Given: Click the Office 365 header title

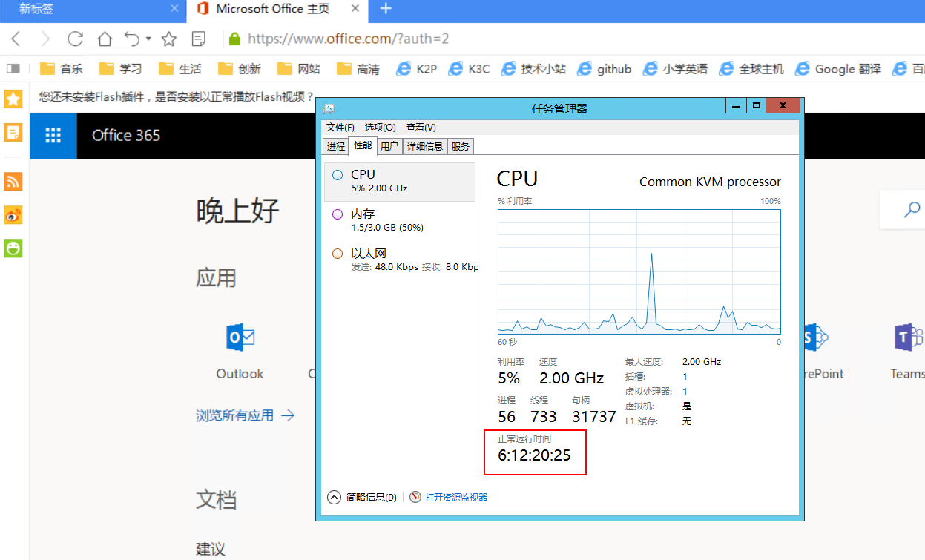Looking at the screenshot, I should (x=126, y=135).
